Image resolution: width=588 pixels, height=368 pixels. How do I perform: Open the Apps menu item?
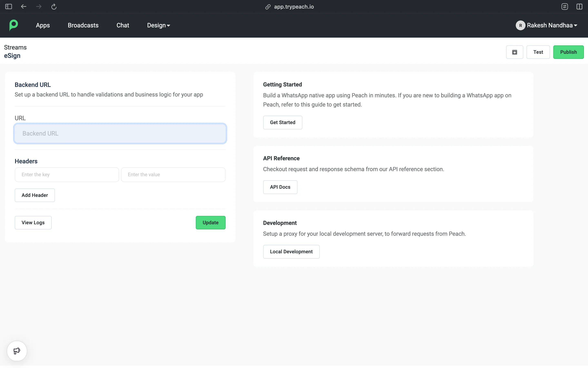(x=43, y=25)
